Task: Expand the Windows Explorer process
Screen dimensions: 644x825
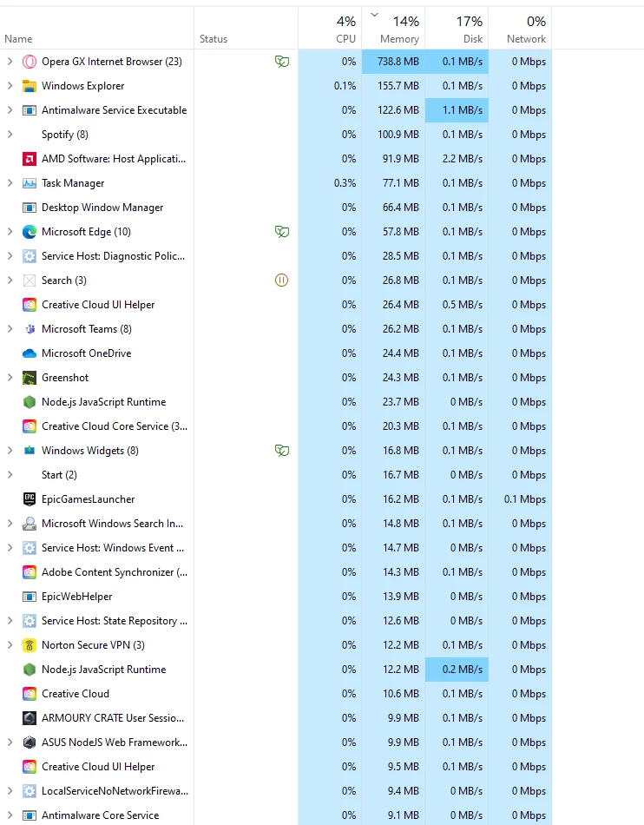Action: pos(10,86)
